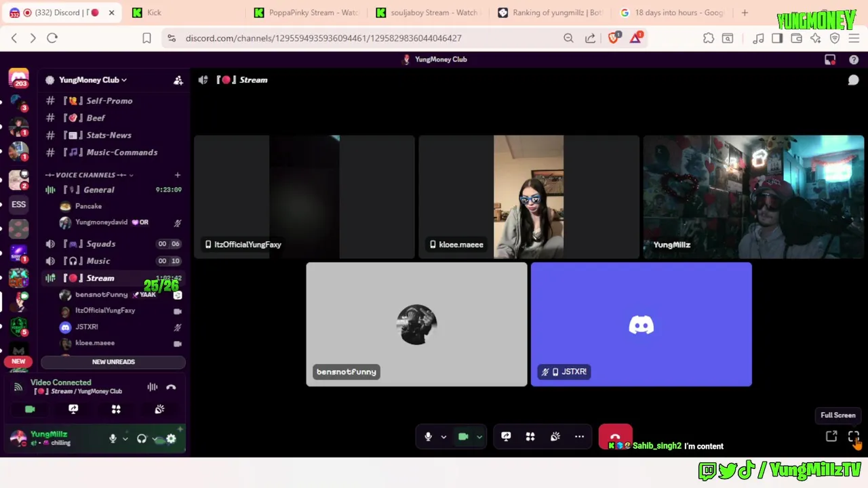This screenshot has width=868, height=488.
Task: Toggle the sidebar camera button
Action: [x=30, y=409]
